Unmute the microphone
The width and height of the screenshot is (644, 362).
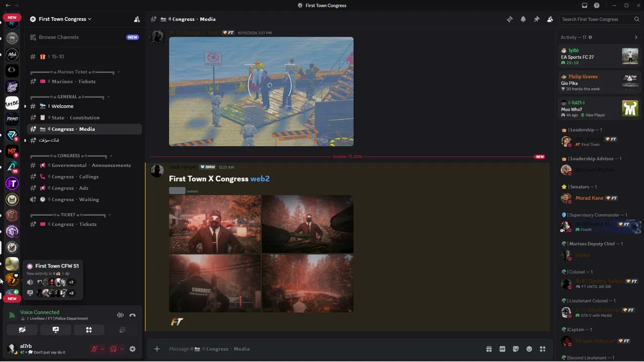[x=94, y=349]
